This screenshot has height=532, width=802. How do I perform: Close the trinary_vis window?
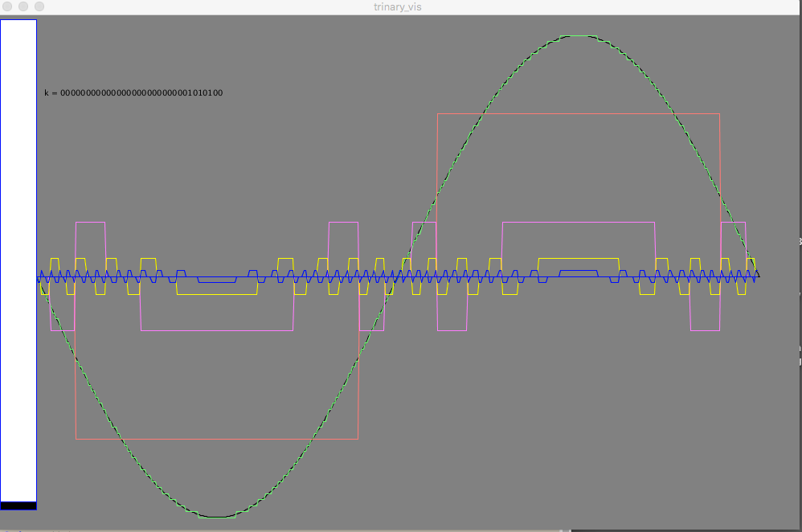click(x=8, y=6)
